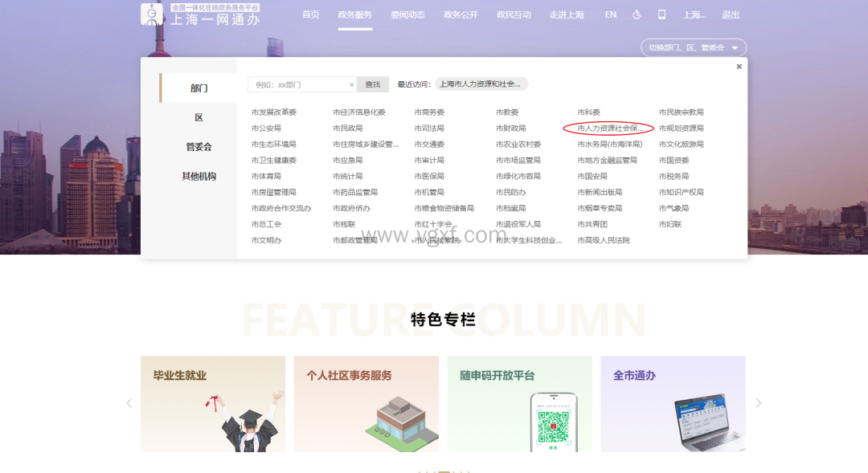Image resolution: width=868 pixels, height=473 pixels.
Task: Click the 上海一网通办 logo icon
Action: [151, 14]
